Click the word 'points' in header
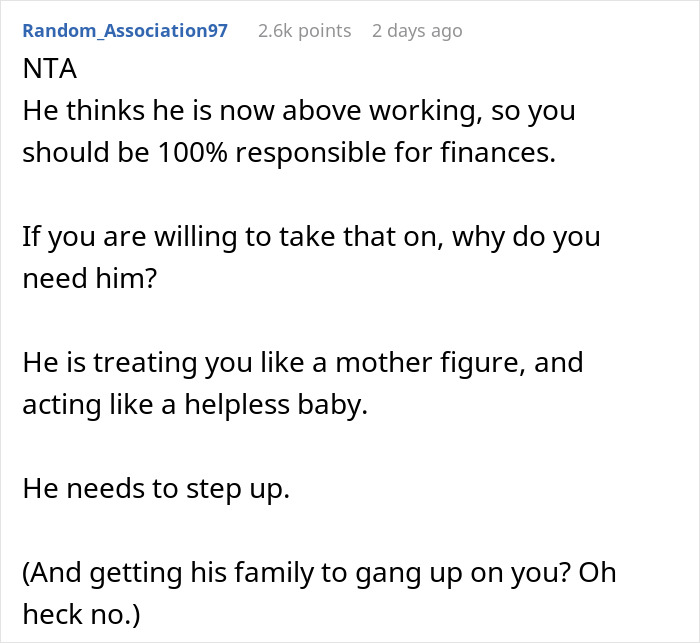Screen dimensions: 700x643 pyautogui.click(x=322, y=31)
